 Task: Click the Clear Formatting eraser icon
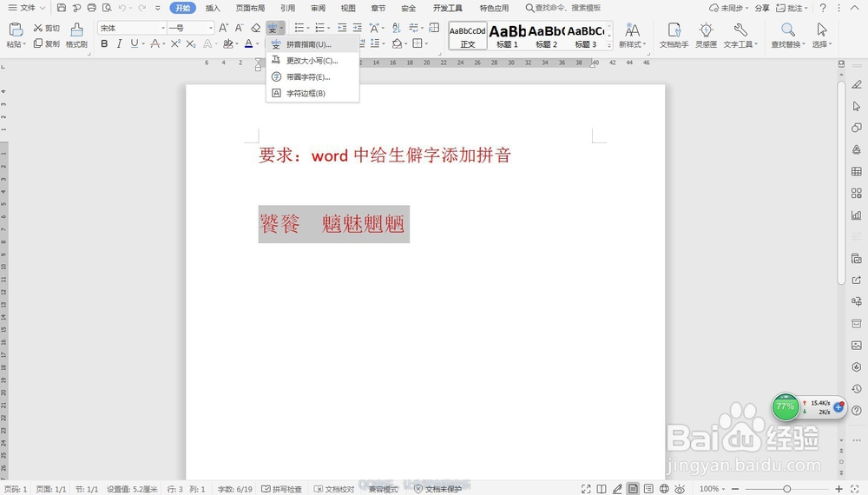pyautogui.click(x=256, y=28)
